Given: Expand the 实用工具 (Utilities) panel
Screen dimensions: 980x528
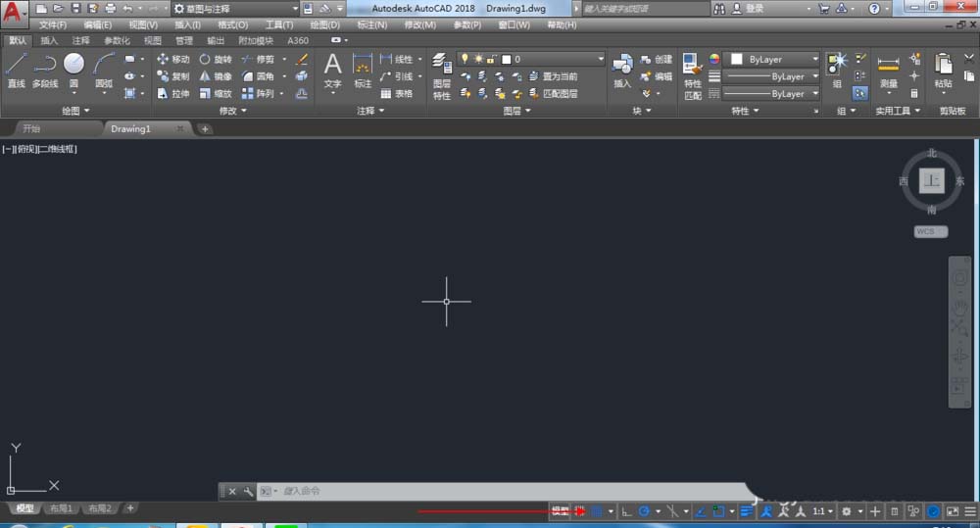Looking at the screenshot, I should (x=898, y=111).
